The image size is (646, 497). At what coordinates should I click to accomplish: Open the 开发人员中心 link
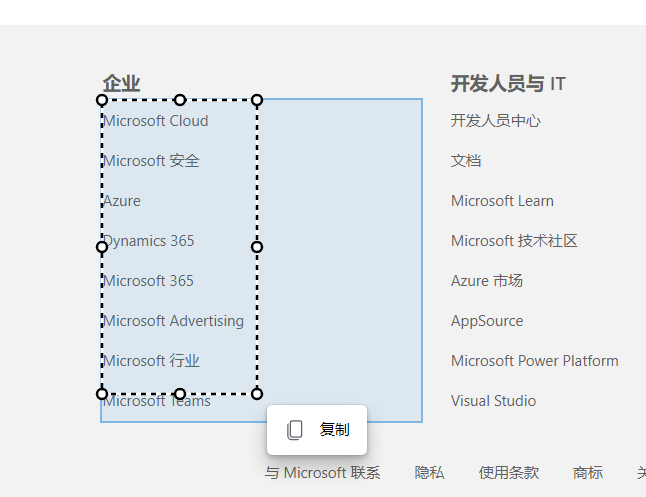coord(495,121)
